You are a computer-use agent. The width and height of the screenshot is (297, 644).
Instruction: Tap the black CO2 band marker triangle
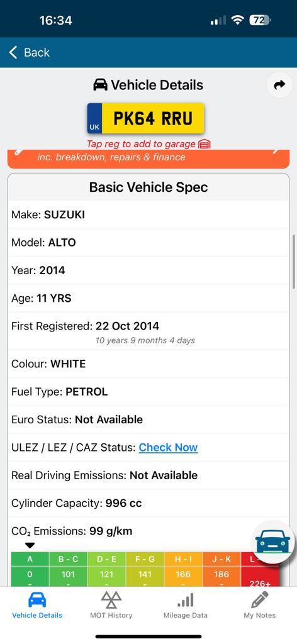tap(30, 545)
